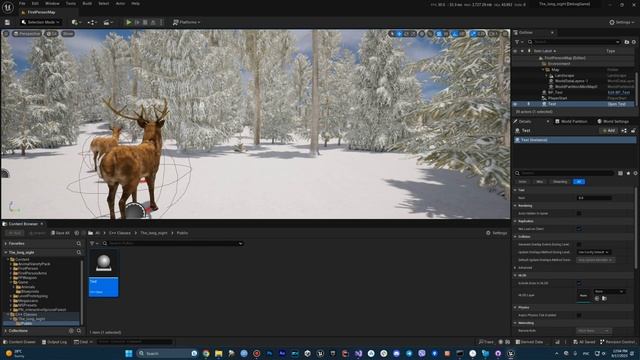Toggle Include Actor in HLOD checkbox
This screenshot has height=360, width=640.
click(x=579, y=283)
